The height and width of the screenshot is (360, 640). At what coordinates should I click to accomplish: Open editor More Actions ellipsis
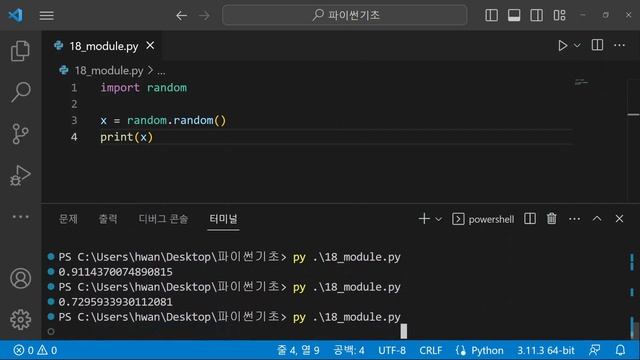(619, 45)
